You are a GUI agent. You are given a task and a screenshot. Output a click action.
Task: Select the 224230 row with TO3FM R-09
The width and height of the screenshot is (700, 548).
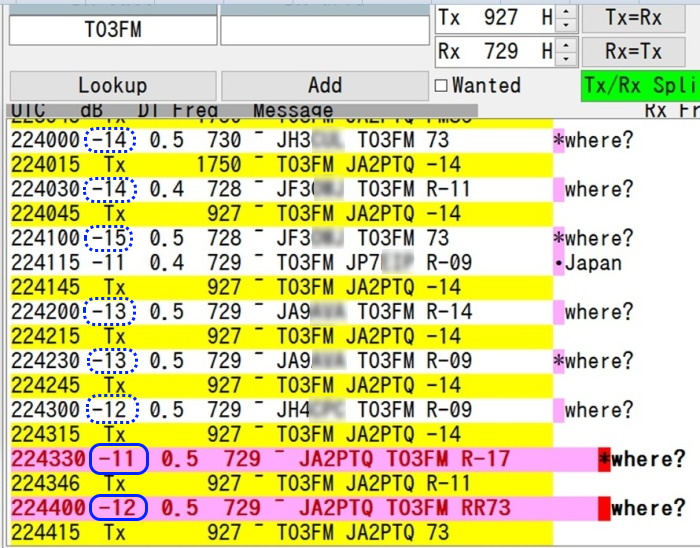pos(281,361)
